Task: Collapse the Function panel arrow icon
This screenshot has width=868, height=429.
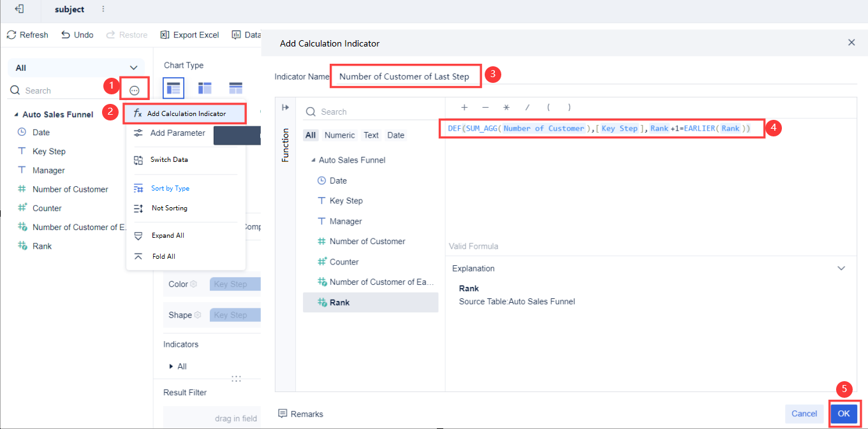Action: click(285, 108)
